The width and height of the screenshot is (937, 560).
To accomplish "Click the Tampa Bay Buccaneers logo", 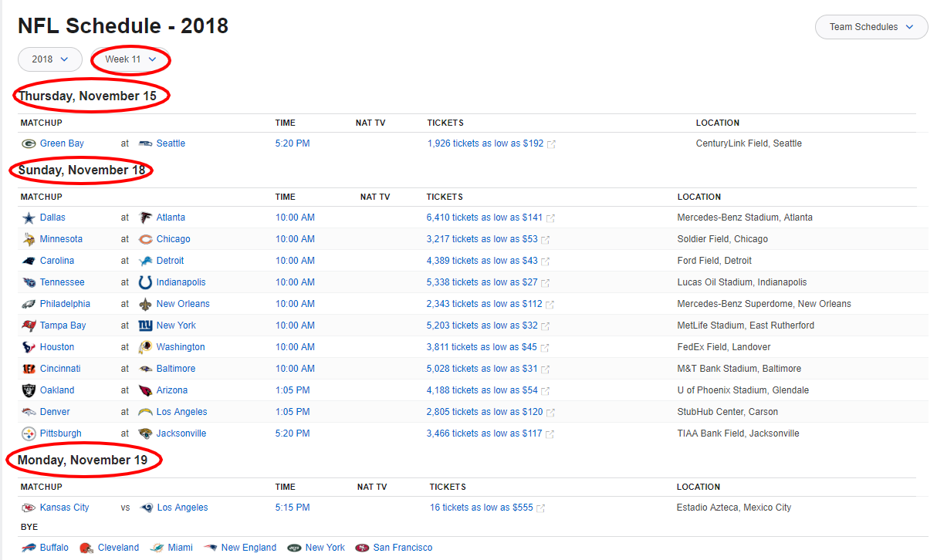I will click(29, 326).
